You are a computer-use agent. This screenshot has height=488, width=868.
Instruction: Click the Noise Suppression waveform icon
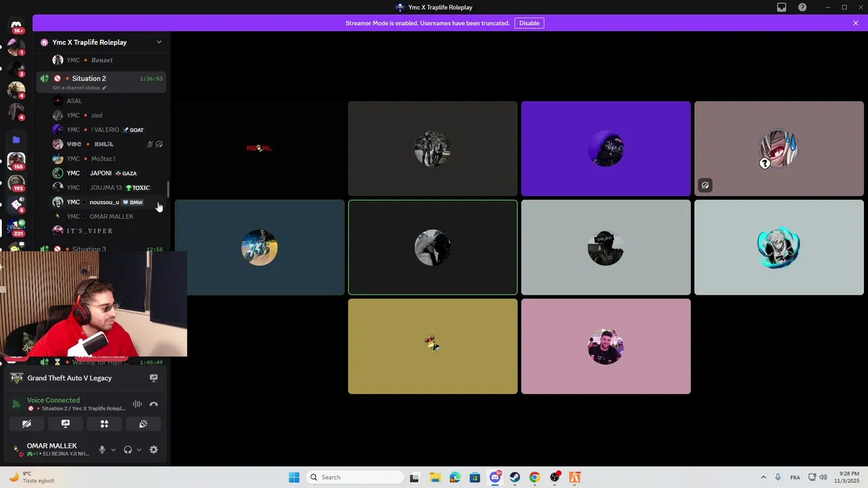138,404
